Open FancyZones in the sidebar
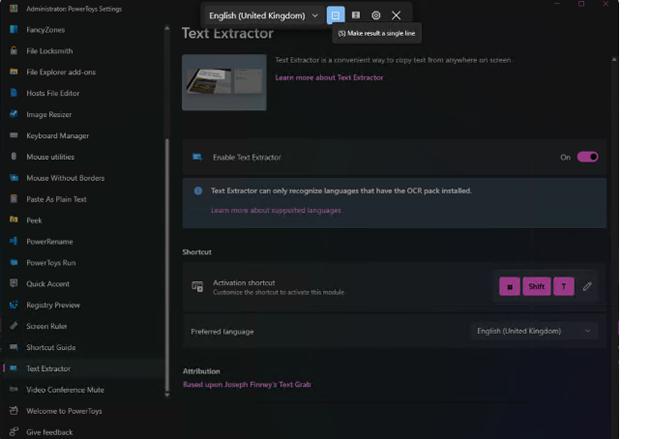The height and width of the screenshot is (439, 650). pyautogui.click(x=45, y=29)
